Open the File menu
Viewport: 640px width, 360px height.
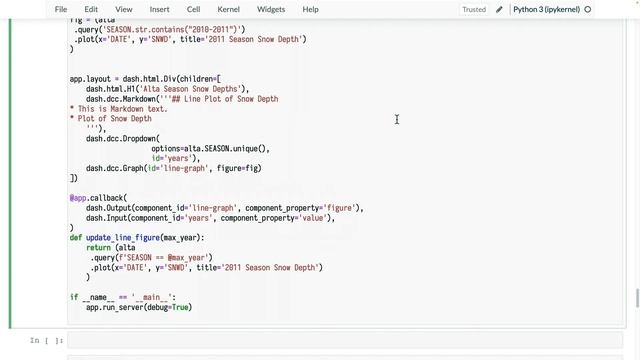(60, 9)
